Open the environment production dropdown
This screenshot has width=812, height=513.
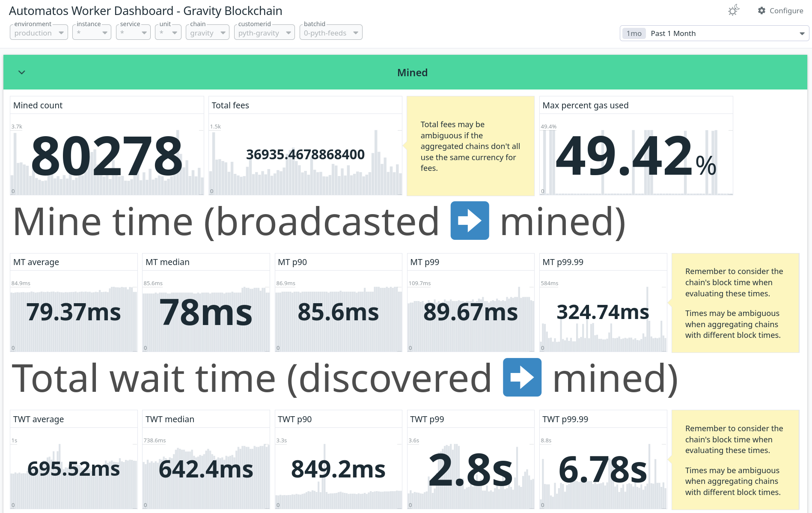(39, 33)
